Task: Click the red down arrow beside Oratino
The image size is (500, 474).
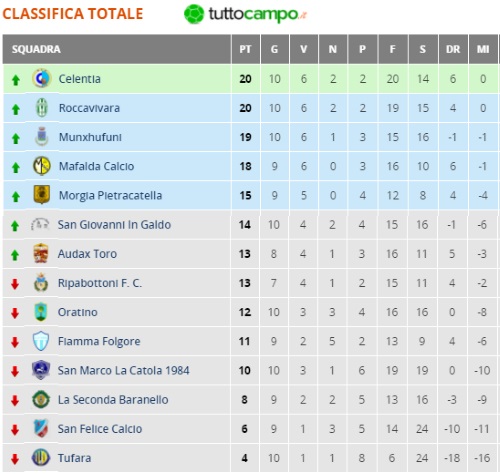Action: [15, 313]
